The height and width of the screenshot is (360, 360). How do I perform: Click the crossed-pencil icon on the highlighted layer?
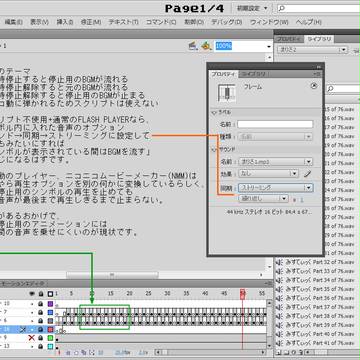[x=23, y=329]
